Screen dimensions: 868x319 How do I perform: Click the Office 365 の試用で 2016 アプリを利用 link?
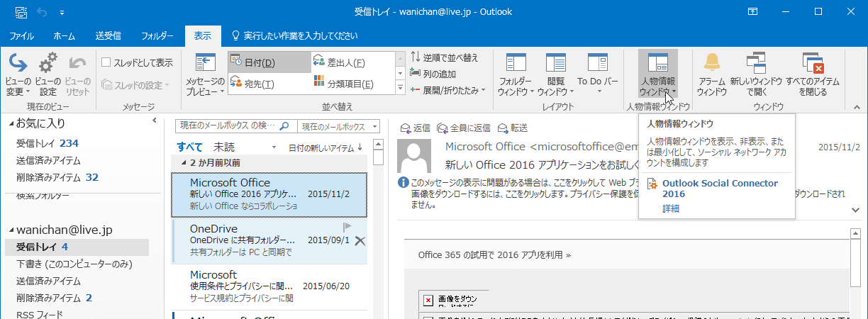tap(494, 254)
